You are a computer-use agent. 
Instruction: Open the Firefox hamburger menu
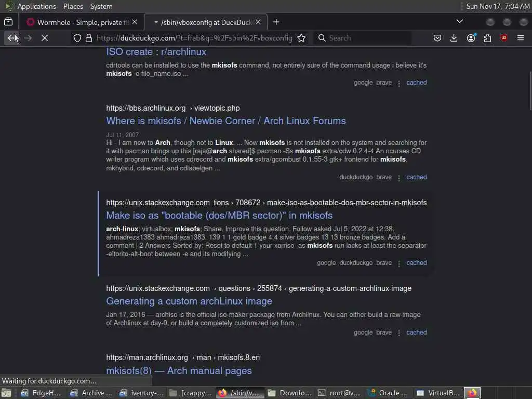[521, 38]
